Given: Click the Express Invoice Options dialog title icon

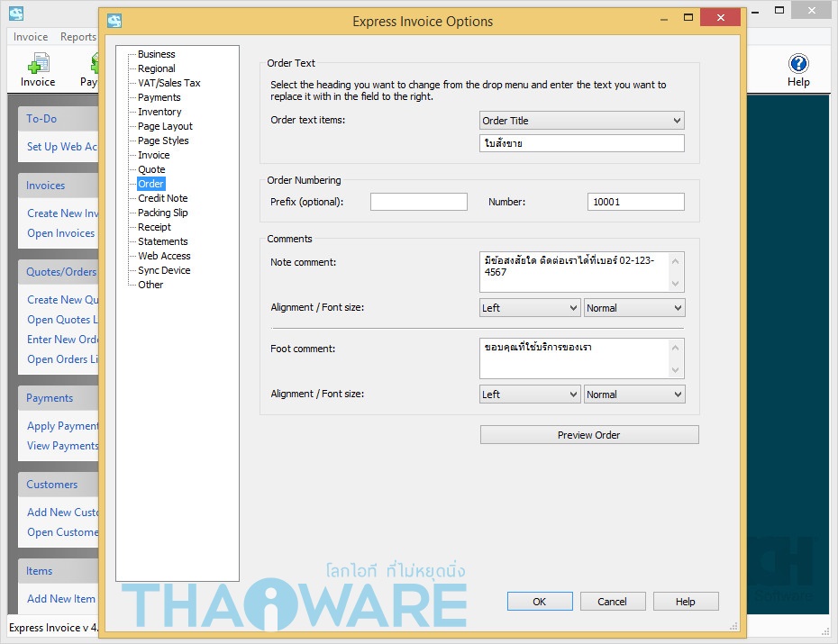Looking at the screenshot, I should pyautogui.click(x=114, y=22).
